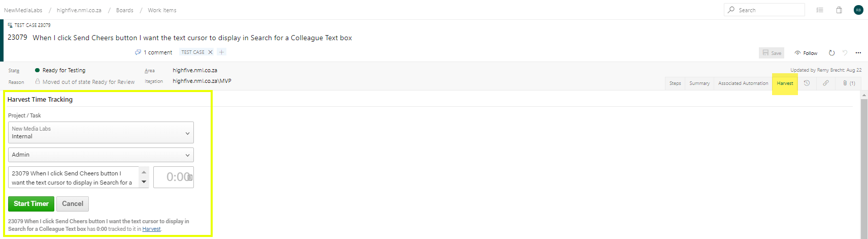
Task: Open the Harvest link in footer text
Action: pyautogui.click(x=151, y=229)
